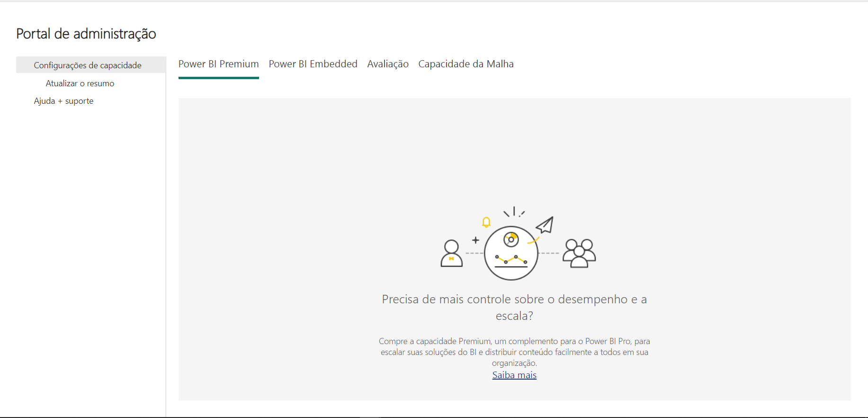
Task: Click the single user icon in illustration
Action: pyautogui.click(x=451, y=254)
